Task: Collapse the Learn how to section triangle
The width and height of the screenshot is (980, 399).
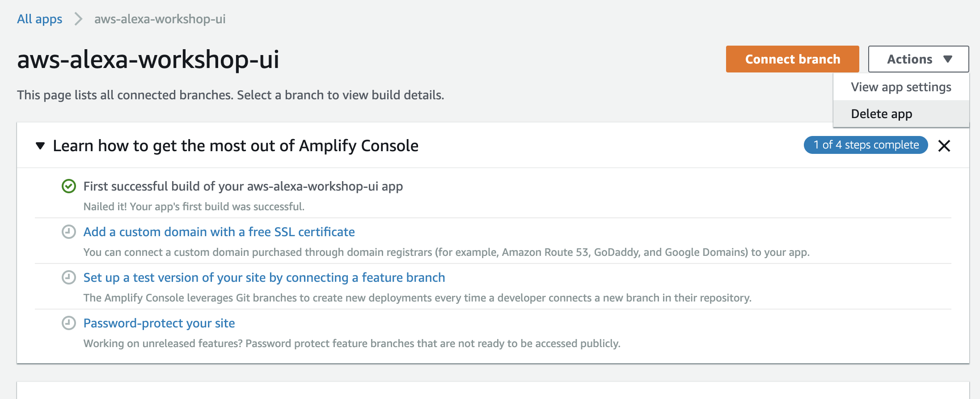Action: [40, 146]
